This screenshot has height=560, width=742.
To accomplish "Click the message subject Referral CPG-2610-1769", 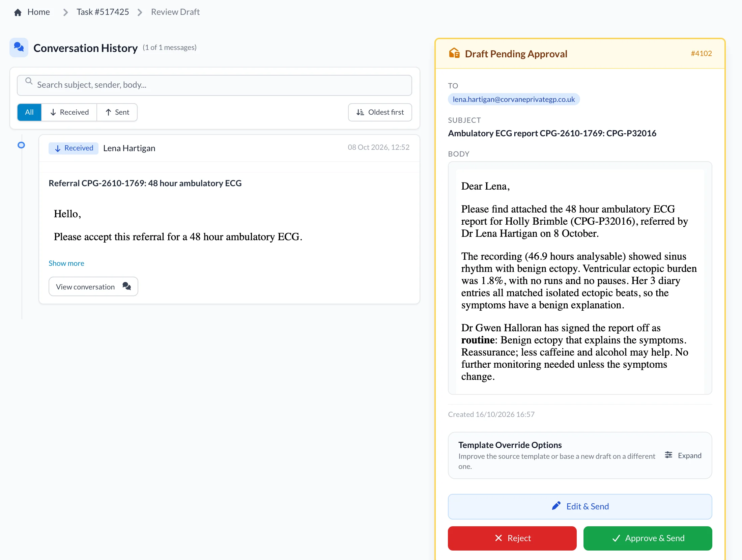I will click(145, 183).
